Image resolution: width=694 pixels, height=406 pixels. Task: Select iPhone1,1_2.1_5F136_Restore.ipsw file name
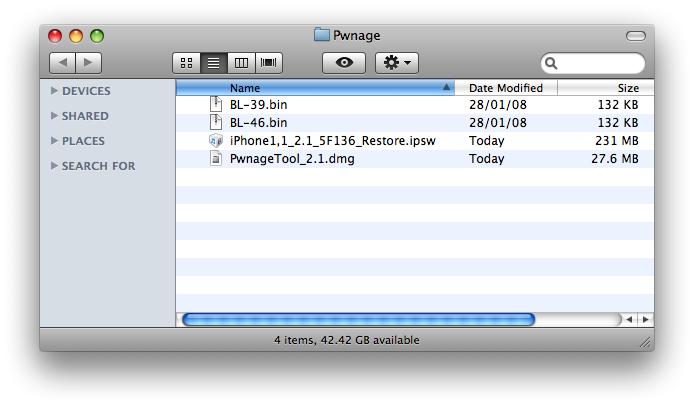333,141
